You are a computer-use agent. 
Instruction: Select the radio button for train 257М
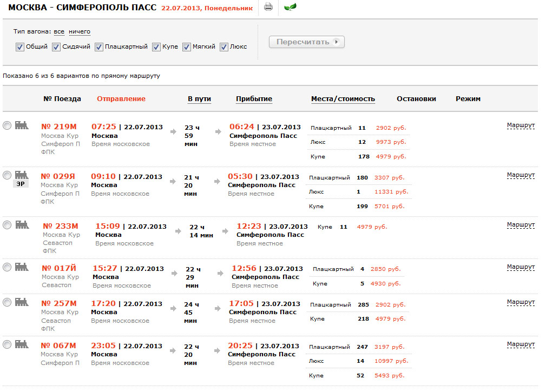[7, 302]
